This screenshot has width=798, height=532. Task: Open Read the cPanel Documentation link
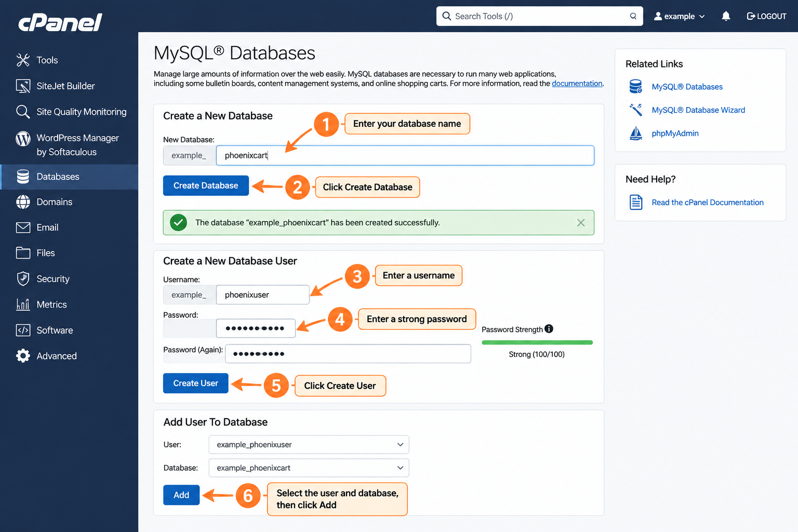(x=708, y=203)
